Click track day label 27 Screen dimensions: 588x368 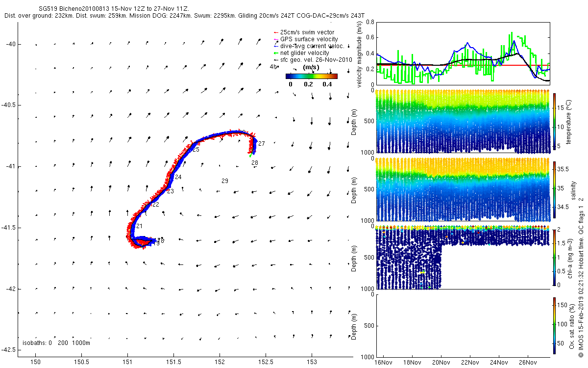pyautogui.click(x=262, y=144)
